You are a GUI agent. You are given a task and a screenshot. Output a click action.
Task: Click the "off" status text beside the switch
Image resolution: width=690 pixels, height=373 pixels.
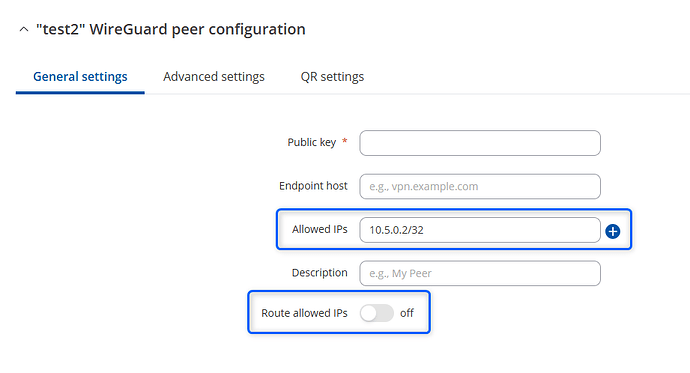click(x=407, y=313)
